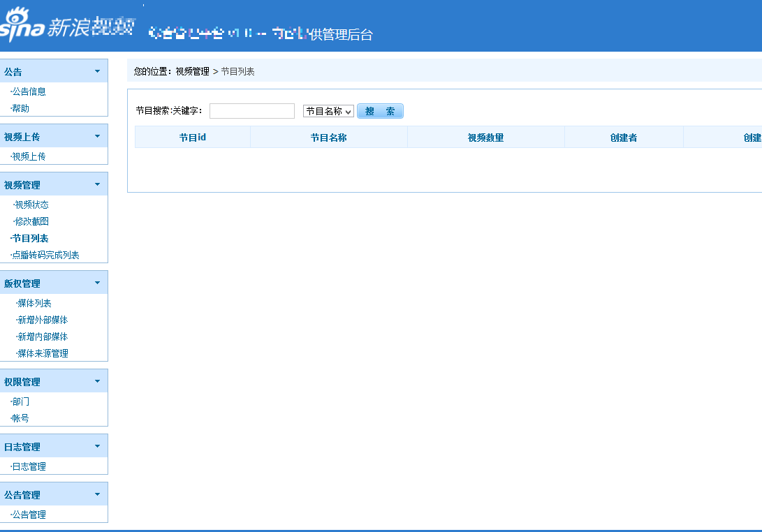Focus the 关键字 keyword input field
This screenshot has height=532, width=762.
coord(251,111)
